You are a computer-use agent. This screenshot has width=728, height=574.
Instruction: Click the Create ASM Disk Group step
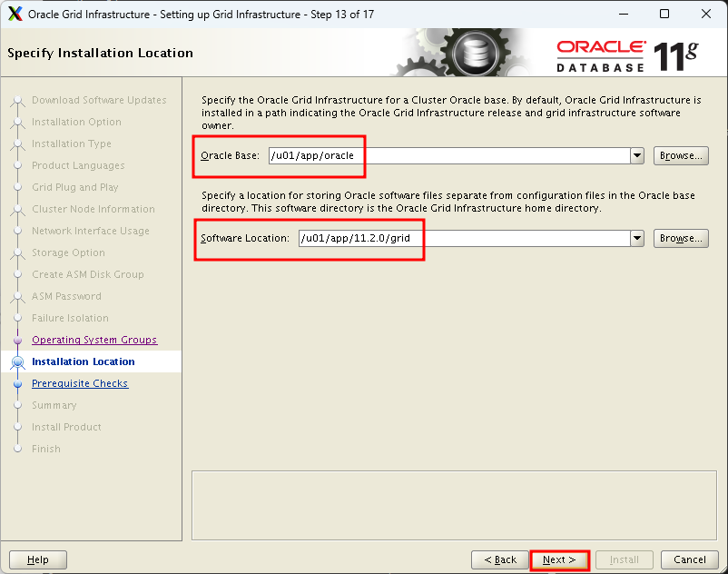[88, 275]
